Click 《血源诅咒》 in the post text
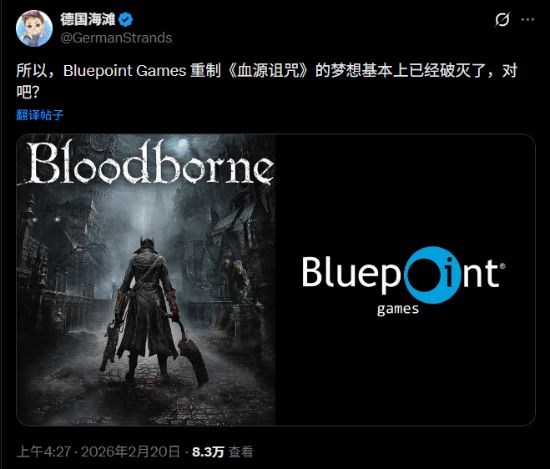 (268, 71)
